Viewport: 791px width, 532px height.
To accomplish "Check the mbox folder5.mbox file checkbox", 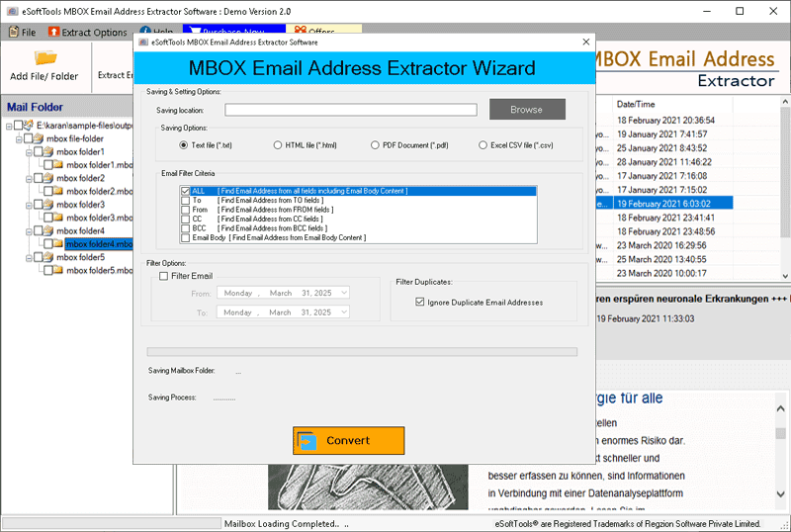I will click(x=48, y=271).
